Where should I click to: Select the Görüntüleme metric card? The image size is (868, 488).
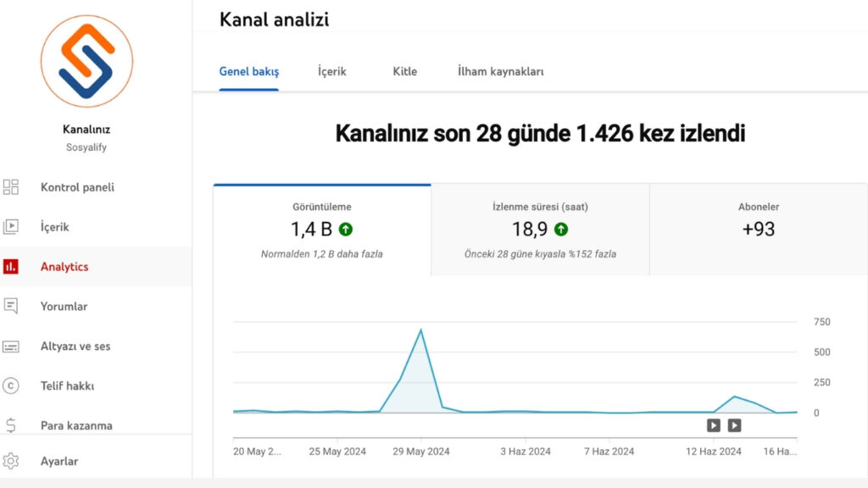(x=322, y=230)
